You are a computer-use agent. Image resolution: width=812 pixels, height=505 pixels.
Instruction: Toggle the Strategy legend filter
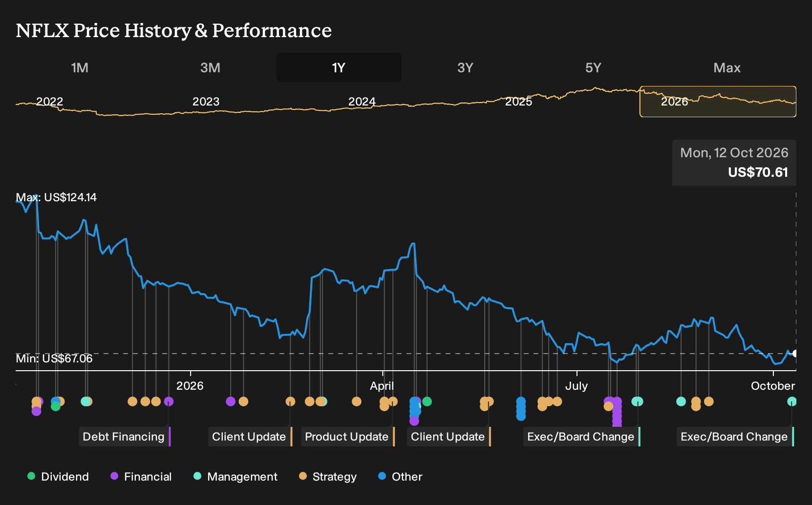pyautogui.click(x=328, y=477)
